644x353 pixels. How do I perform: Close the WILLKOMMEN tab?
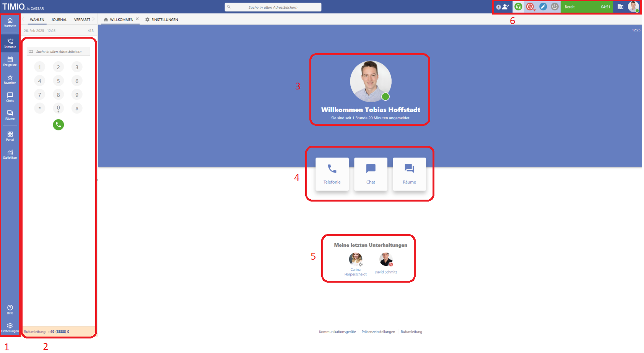click(x=137, y=19)
